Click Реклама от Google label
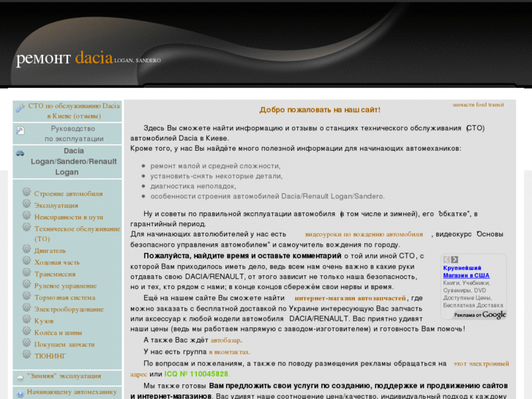This screenshot has width=532, height=399. pos(480,315)
